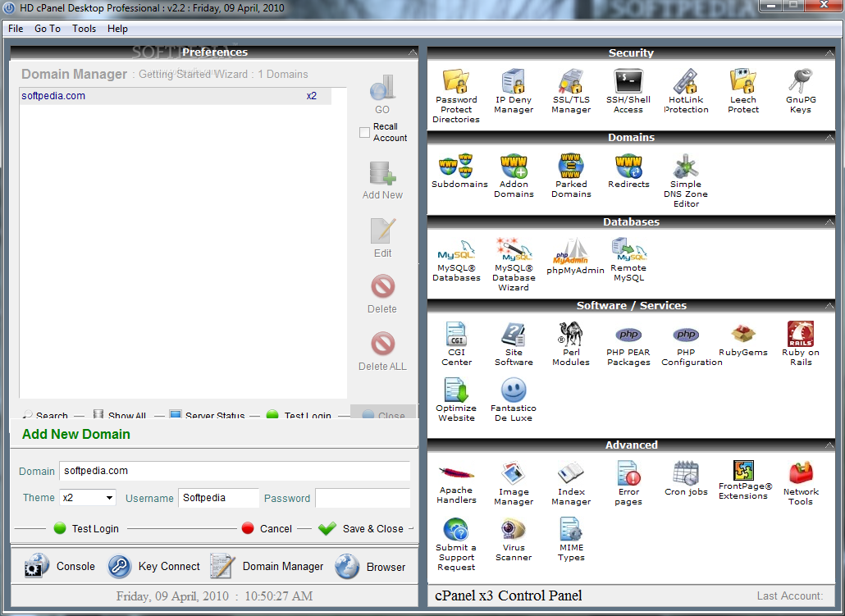Open Redirects
This screenshot has height=616, width=845.
628,171
